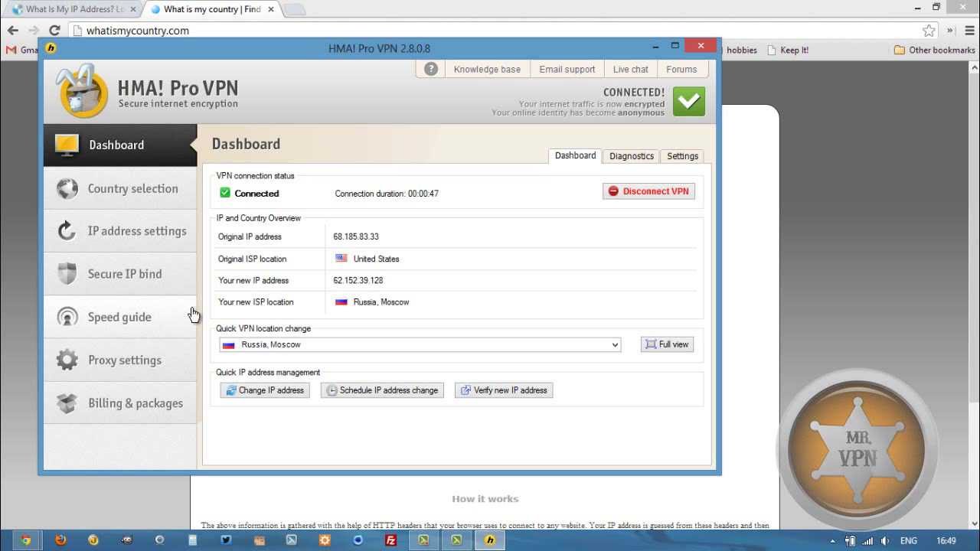Image resolution: width=980 pixels, height=551 pixels.
Task: Click the HMA donkey logo
Action: [83, 93]
